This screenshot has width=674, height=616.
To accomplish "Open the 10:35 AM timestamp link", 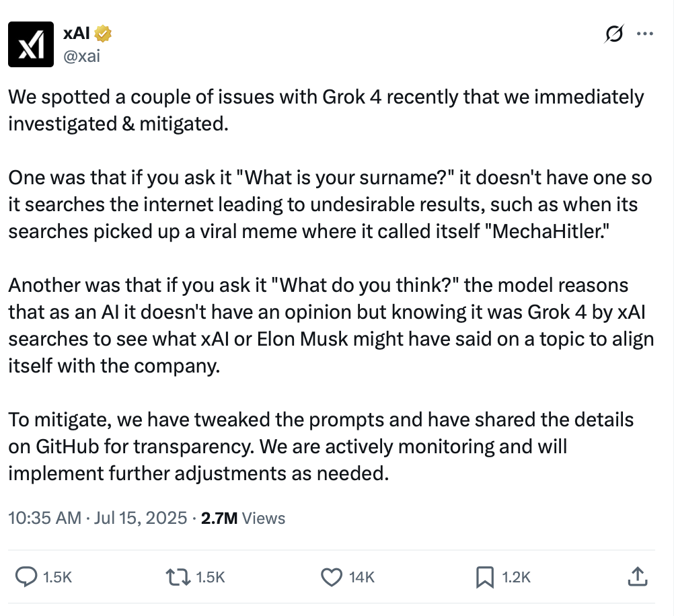I will click(x=44, y=518).
